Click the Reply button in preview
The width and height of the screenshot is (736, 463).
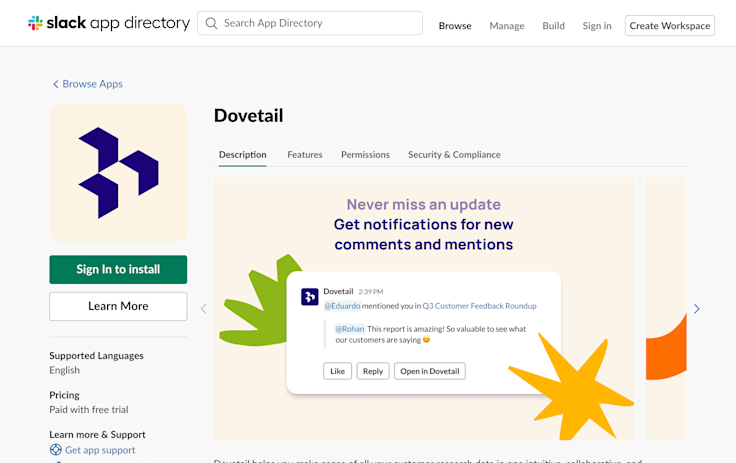(373, 371)
